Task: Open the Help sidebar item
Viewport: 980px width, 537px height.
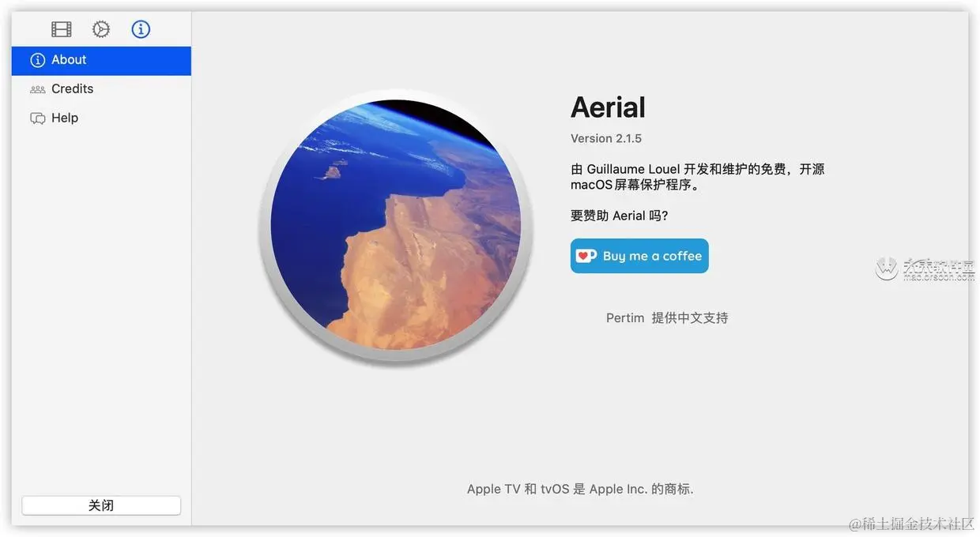Action: [101, 118]
